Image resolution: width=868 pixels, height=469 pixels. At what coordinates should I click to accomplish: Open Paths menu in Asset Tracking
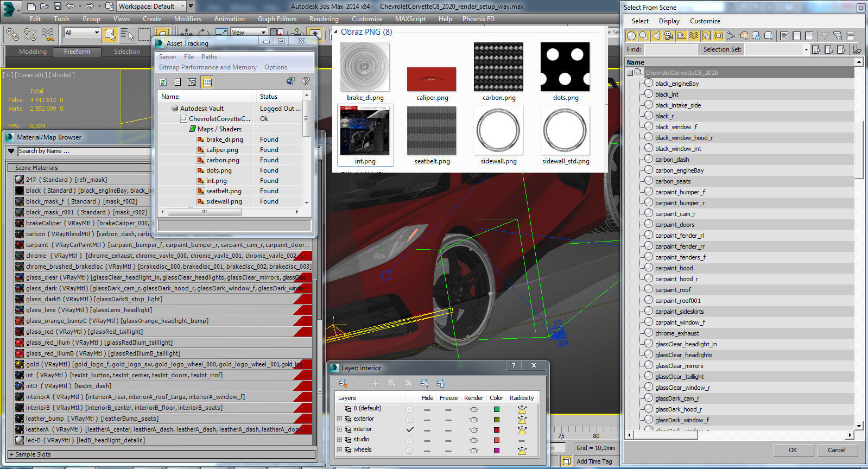coord(209,57)
